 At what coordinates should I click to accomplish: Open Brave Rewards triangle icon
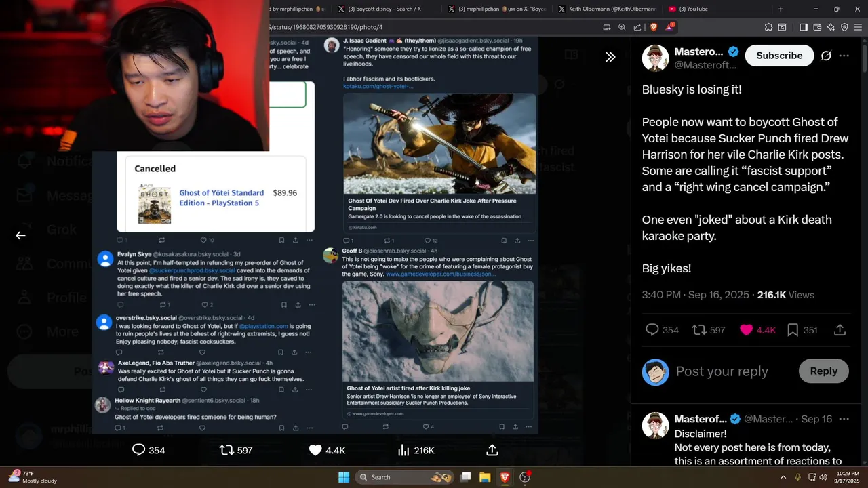point(670,27)
